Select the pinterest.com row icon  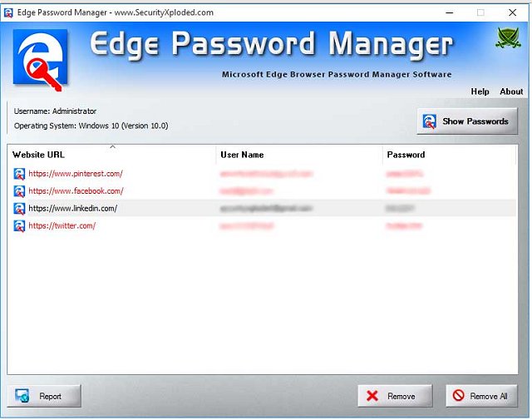click(19, 174)
